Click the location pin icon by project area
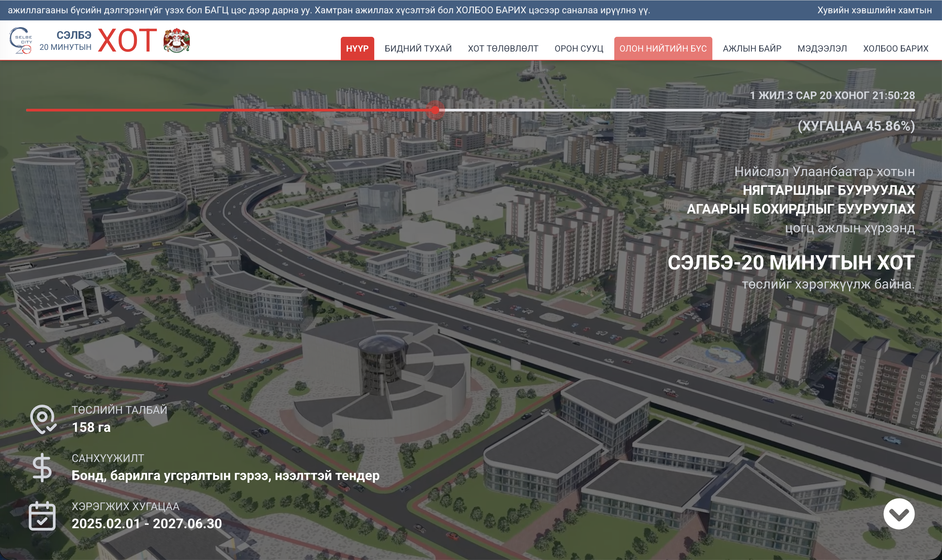This screenshot has height=560, width=942. (x=43, y=419)
